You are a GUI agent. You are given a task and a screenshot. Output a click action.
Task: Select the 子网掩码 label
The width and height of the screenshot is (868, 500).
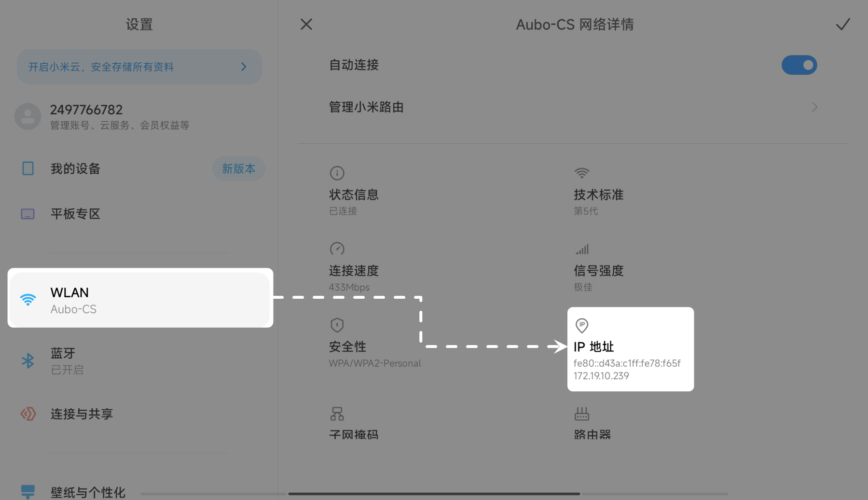(354, 434)
